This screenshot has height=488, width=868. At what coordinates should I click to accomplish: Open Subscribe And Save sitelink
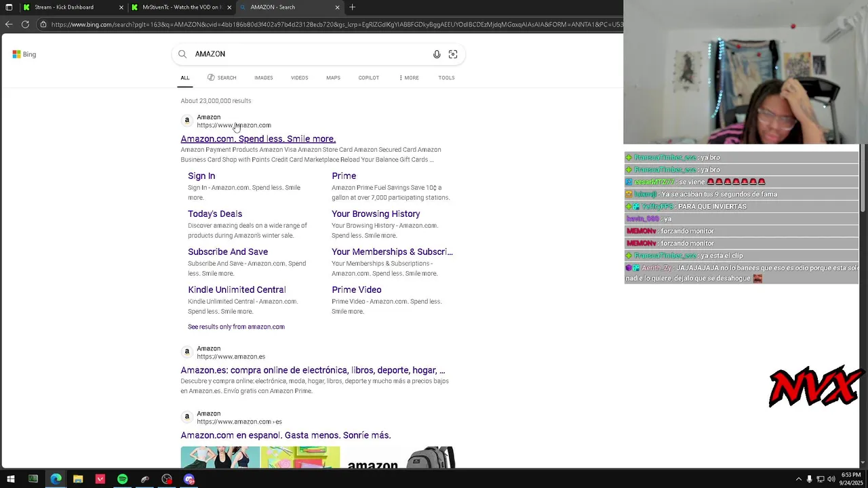(x=228, y=252)
